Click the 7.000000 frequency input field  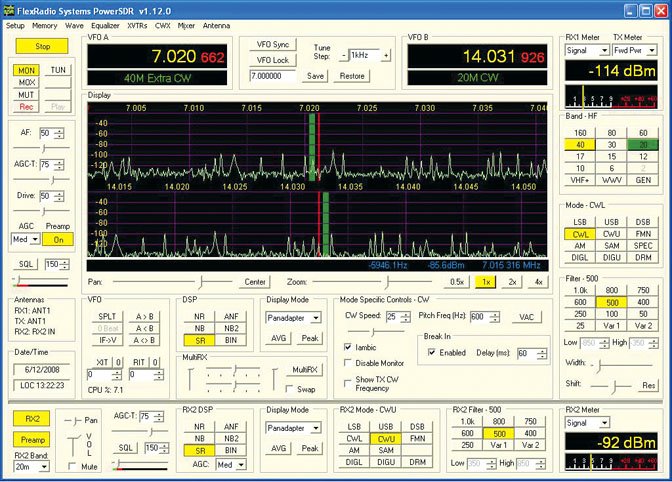(x=273, y=76)
